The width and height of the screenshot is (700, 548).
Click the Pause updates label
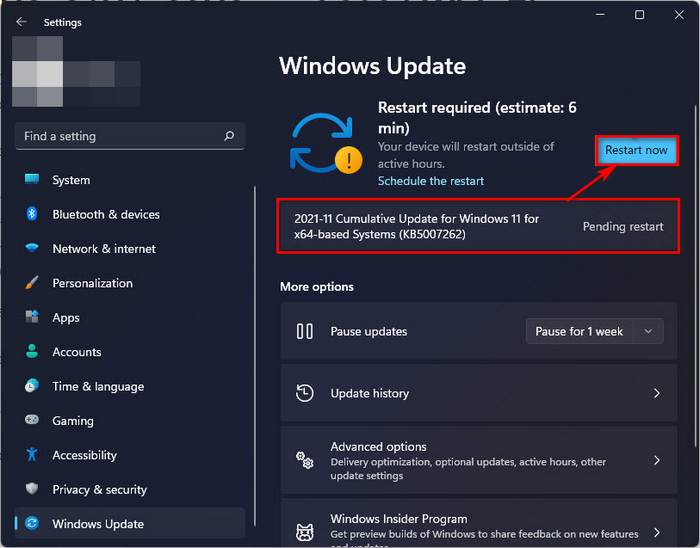pos(369,331)
